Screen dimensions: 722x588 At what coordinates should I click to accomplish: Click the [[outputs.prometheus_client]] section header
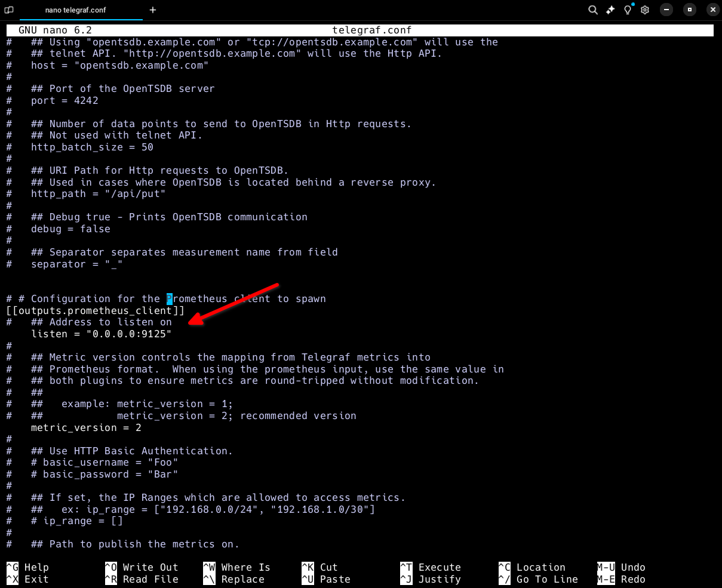(x=96, y=311)
